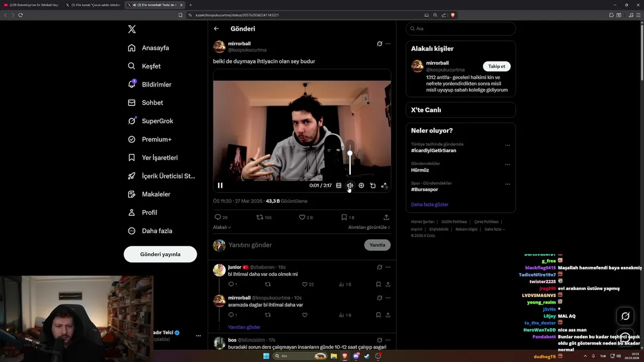Repost junior's reply

click(268, 284)
